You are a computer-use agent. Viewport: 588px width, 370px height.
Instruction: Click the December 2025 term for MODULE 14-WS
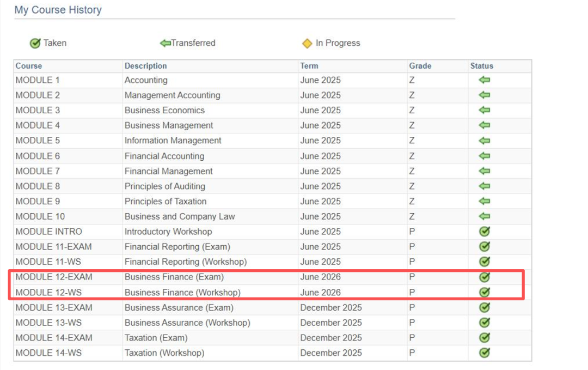point(331,353)
